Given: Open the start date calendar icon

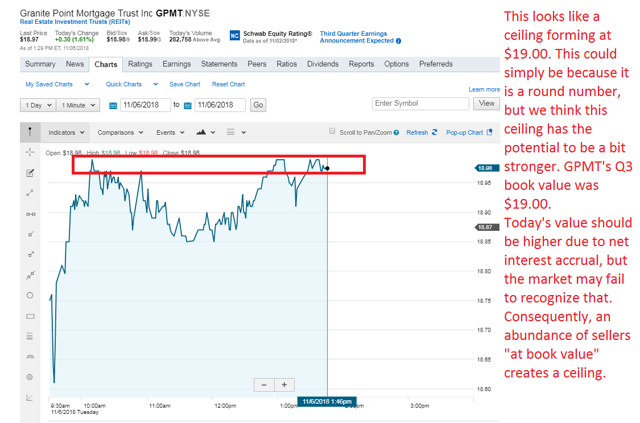Looking at the screenshot, I should 113,106.
